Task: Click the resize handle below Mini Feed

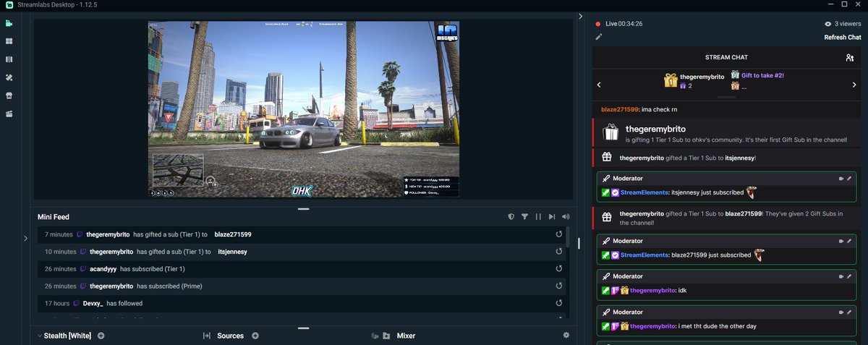Action: tap(303, 328)
